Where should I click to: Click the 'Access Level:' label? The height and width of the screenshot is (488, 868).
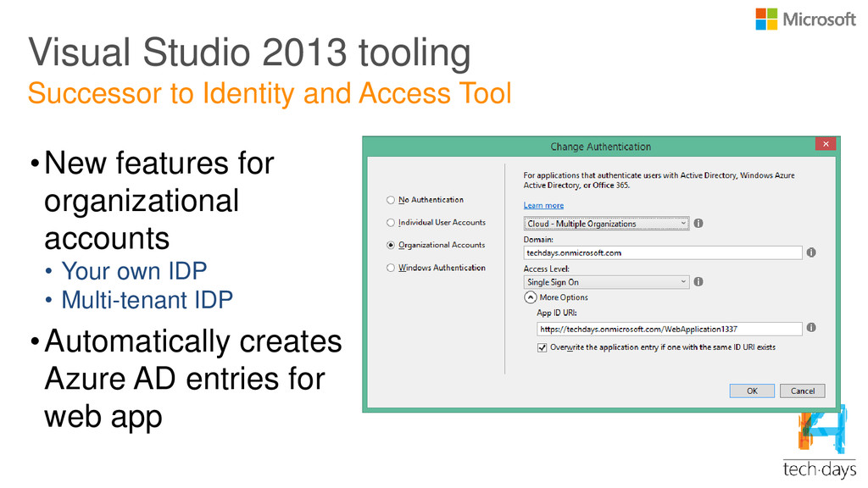547,269
